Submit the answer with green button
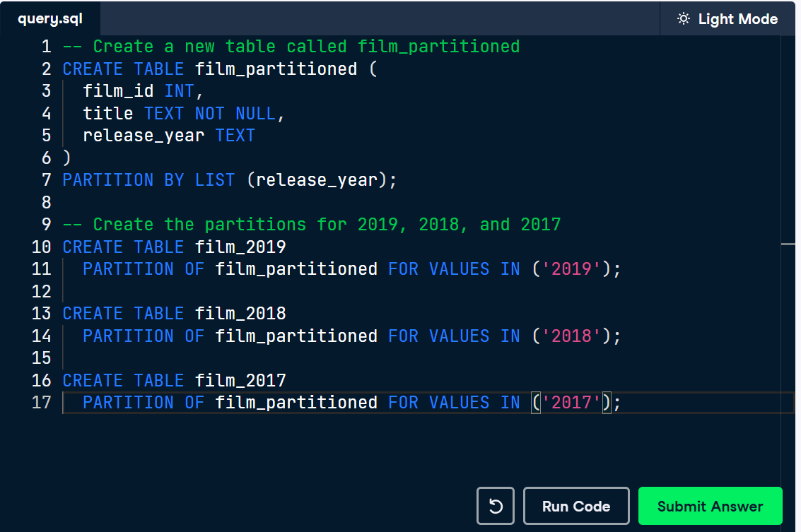The image size is (801, 532). (x=710, y=506)
